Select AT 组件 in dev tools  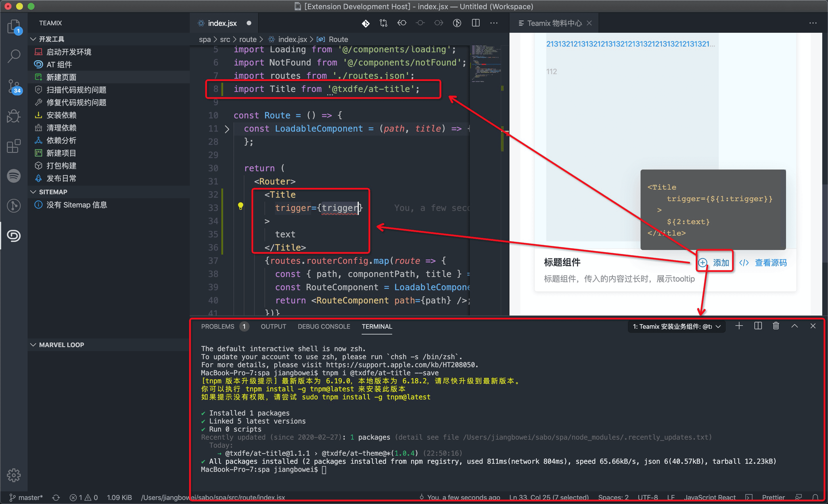pyautogui.click(x=109, y=64)
